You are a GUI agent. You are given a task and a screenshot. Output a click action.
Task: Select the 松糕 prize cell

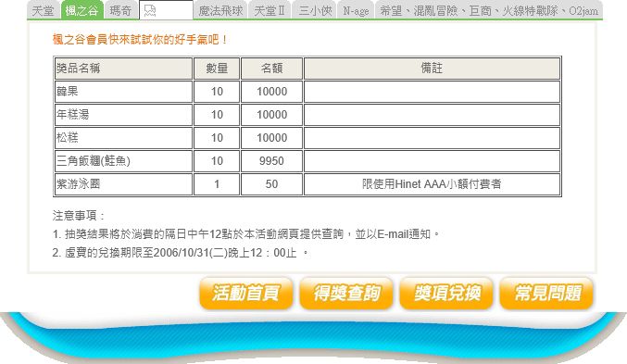coord(123,138)
